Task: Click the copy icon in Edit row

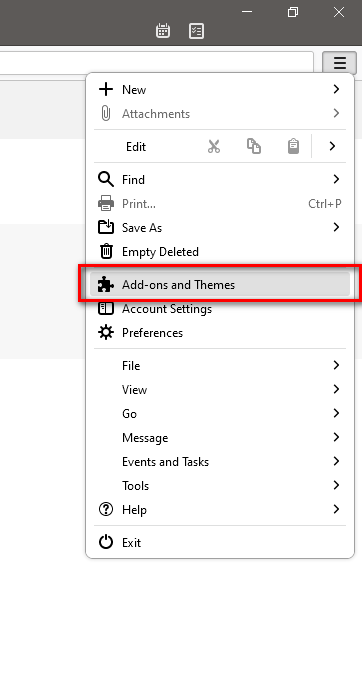Action: tap(254, 146)
